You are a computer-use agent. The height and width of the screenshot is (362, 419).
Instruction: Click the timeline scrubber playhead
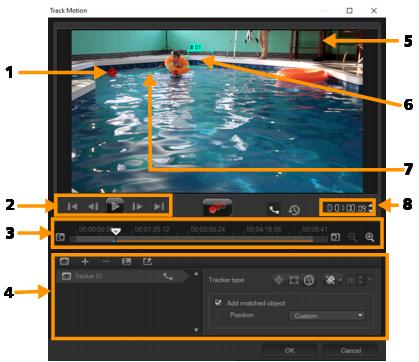click(x=116, y=231)
